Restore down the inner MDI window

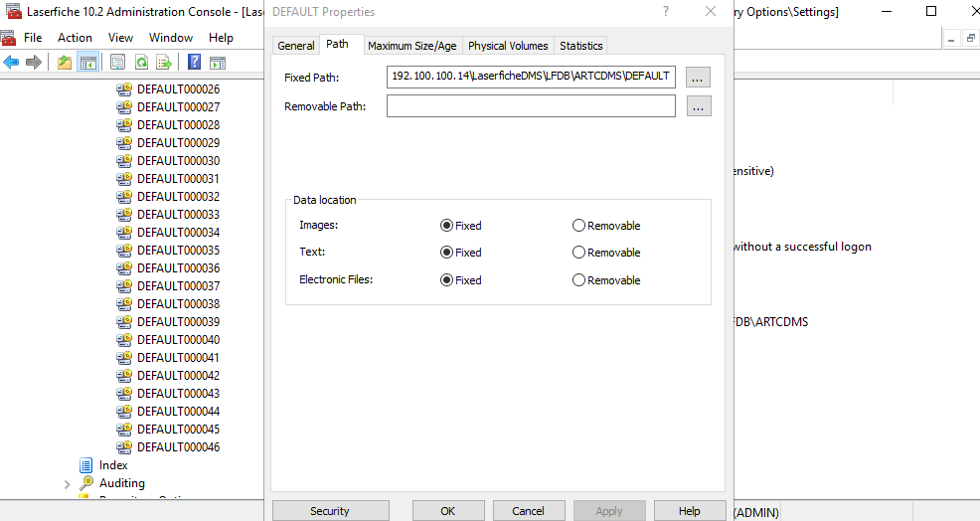(971, 39)
